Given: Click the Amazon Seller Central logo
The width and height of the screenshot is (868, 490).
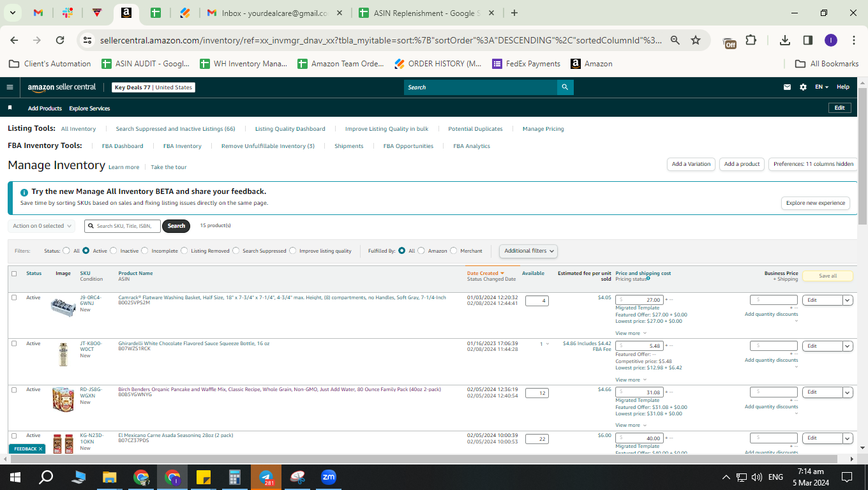Looking at the screenshot, I should click(62, 87).
